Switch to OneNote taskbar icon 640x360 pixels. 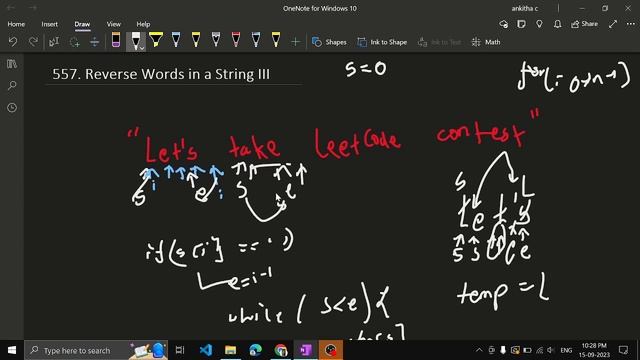tap(305, 350)
